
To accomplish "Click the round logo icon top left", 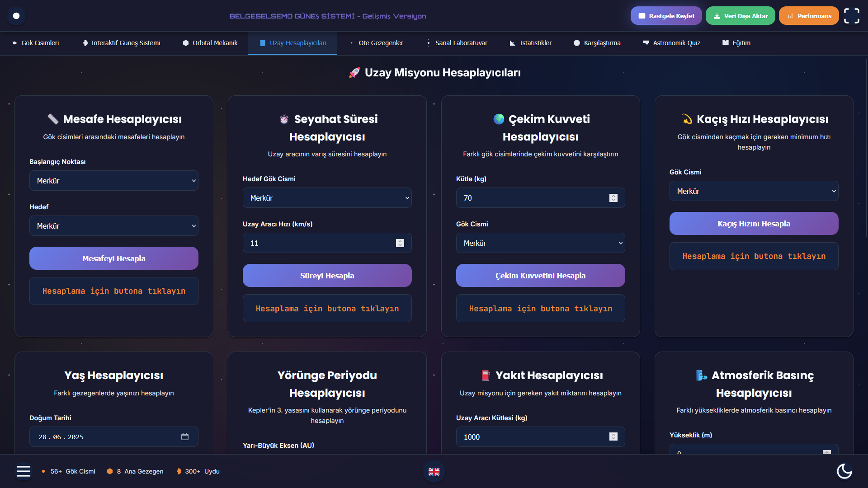I will 16,16.
